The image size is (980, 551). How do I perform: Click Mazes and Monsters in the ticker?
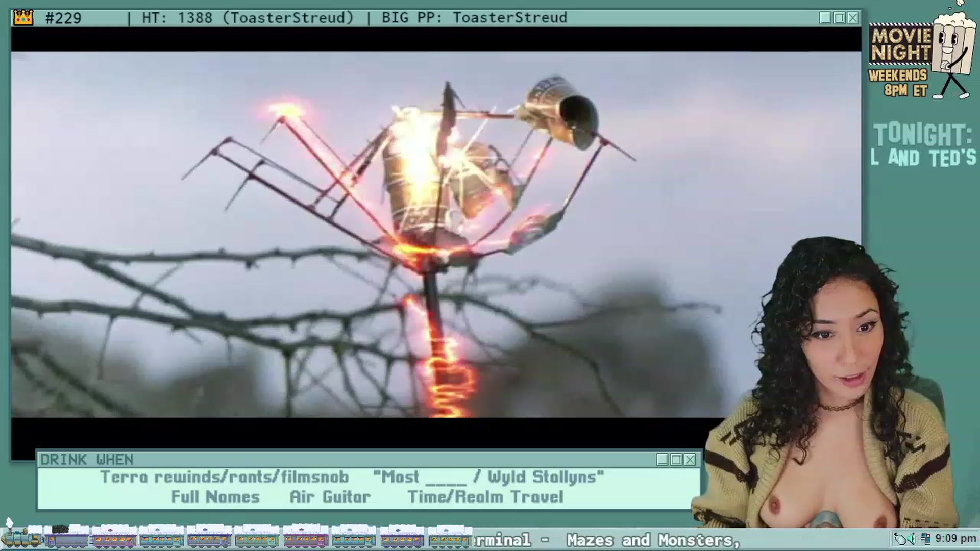point(653,540)
